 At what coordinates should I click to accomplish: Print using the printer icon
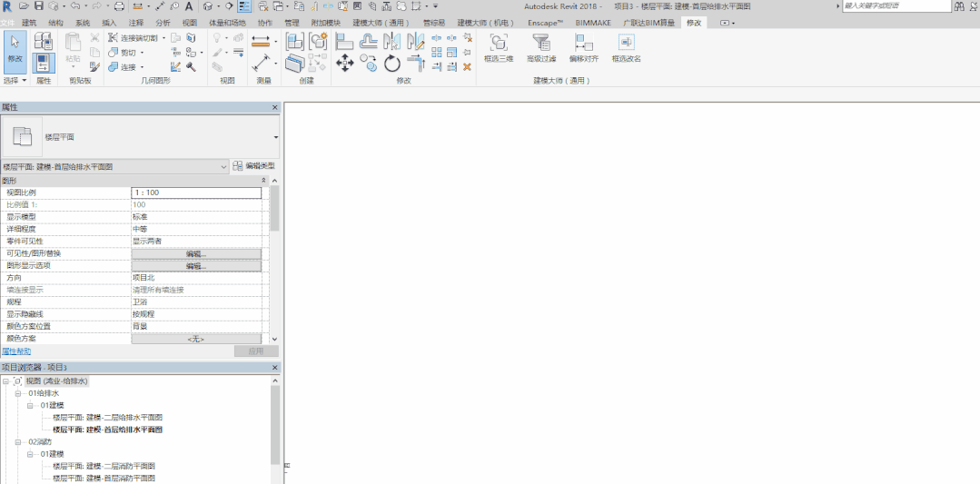pos(119,5)
